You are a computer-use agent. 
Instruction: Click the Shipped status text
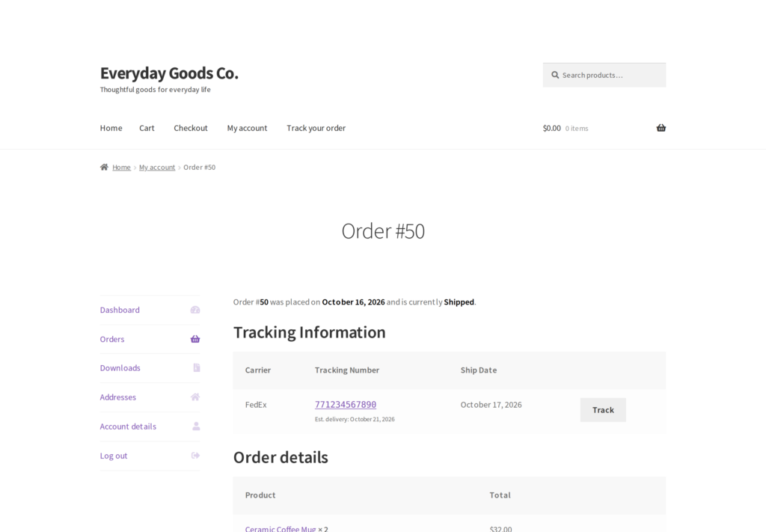(459, 302)
